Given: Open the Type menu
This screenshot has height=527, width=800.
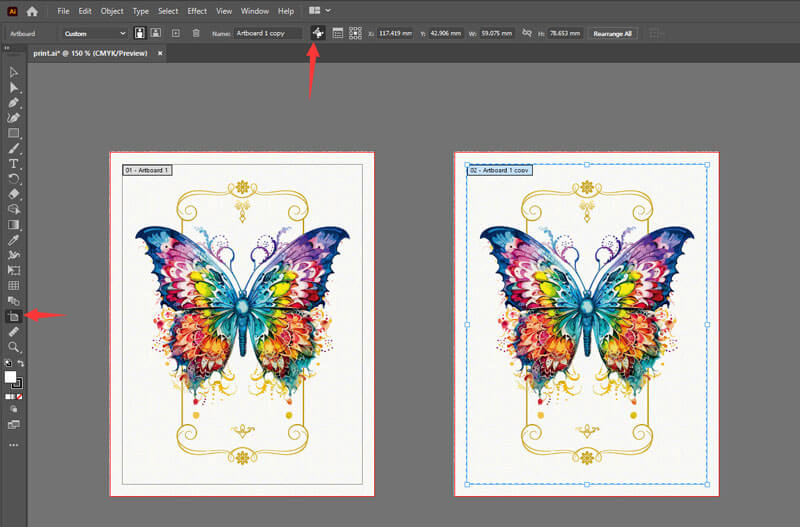Looking at the screenshot, I should [140, 11].
